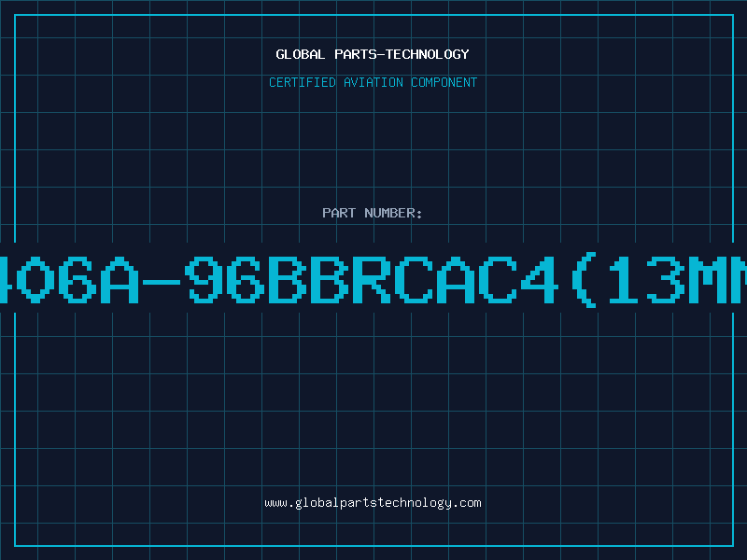Click the PART NUMBER: label
Viewport: 747px width, 560px height.
(373, 213)
